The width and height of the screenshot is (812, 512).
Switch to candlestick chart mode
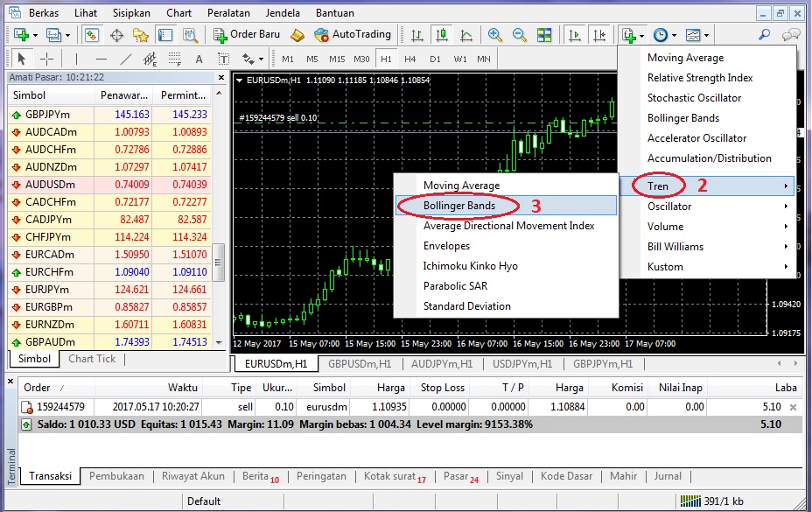coord(442,35)
